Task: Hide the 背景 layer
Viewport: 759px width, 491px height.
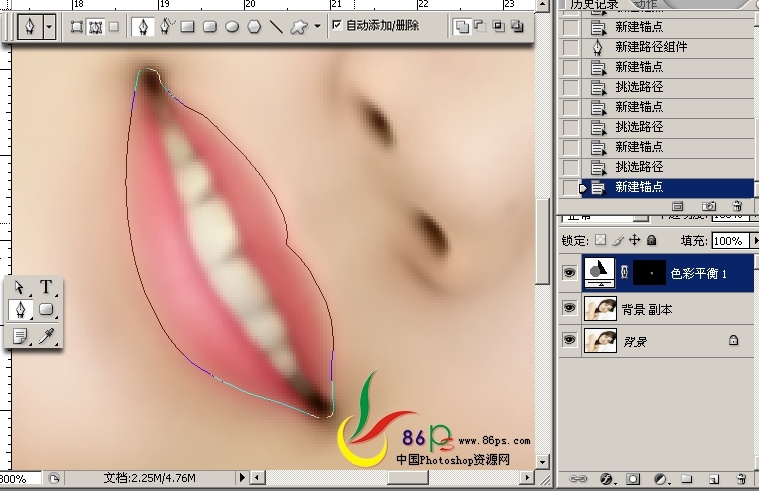Action: coord(570,340)
